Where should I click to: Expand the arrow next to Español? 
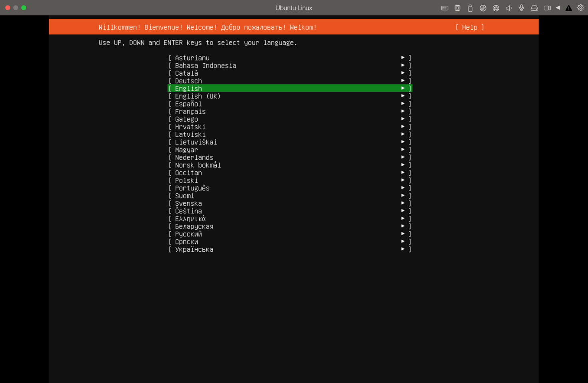coord(403,104)
